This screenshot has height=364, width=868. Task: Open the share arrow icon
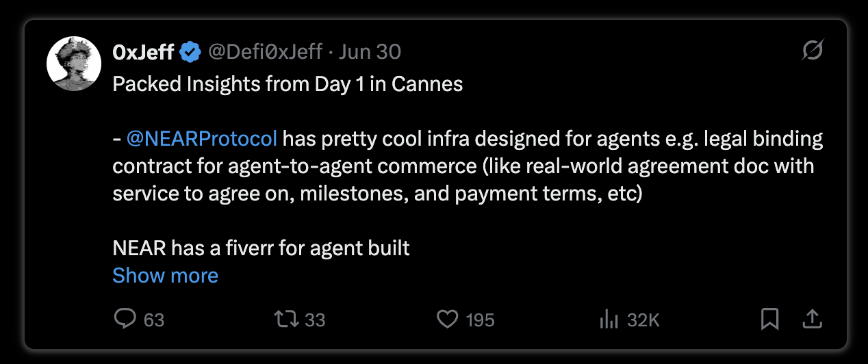click(811, 319)
